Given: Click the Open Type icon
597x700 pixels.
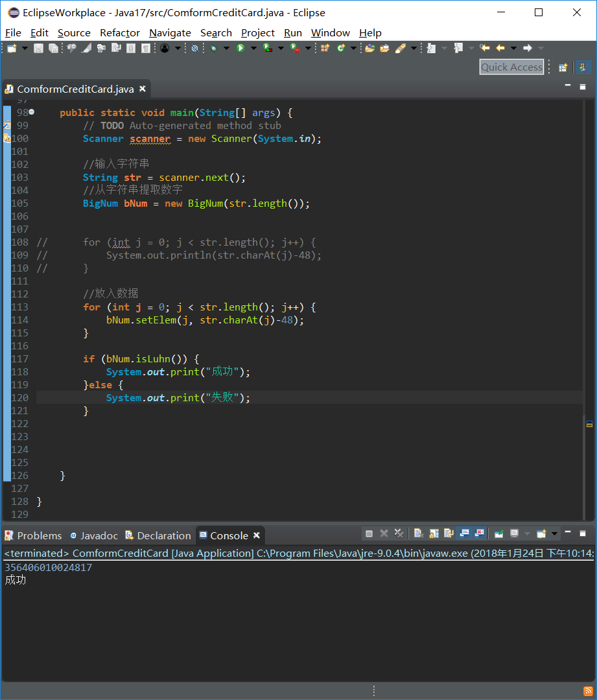Looking at the screenshot, I should [x=369, y=48].
